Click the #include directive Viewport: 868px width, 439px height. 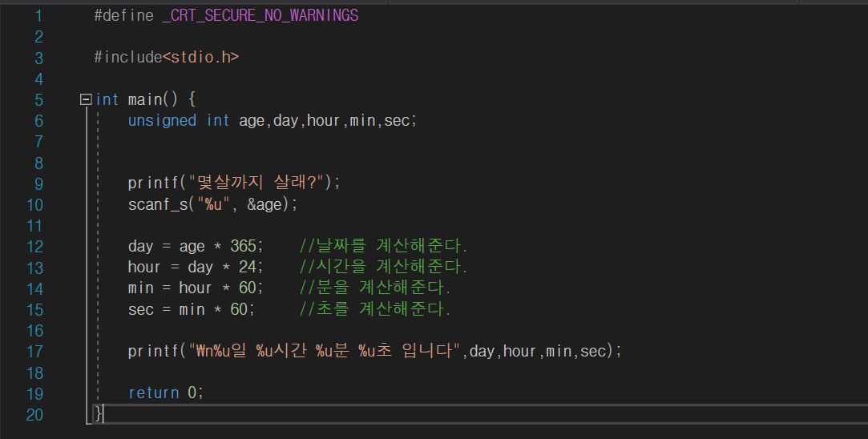coord(128,57)
